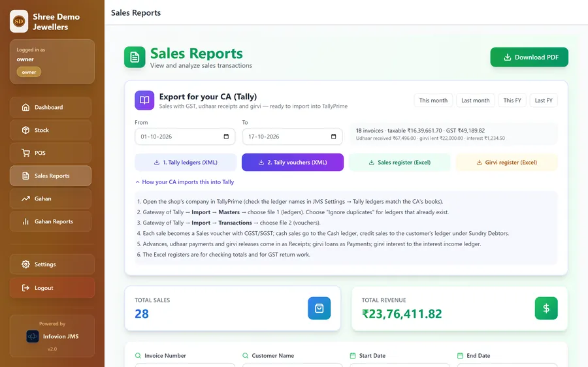Select Sales Reports in the sidebar
The image size is (588, 367).
click(x=50, y=176)
